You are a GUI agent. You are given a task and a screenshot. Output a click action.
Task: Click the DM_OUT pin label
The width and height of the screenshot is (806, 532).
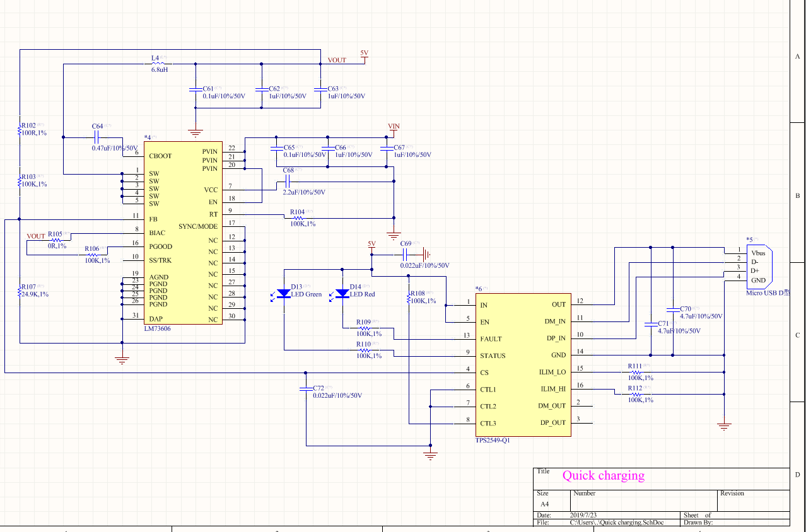552,406
